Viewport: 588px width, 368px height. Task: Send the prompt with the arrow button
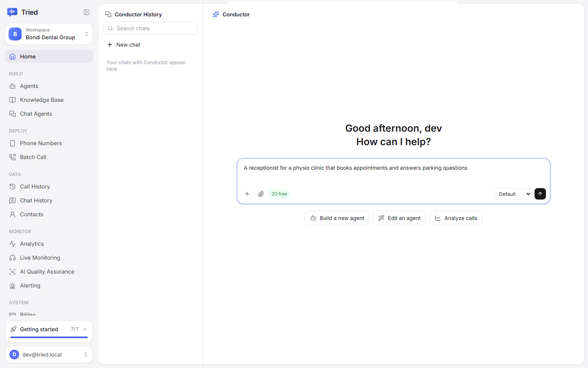point(540,194)
